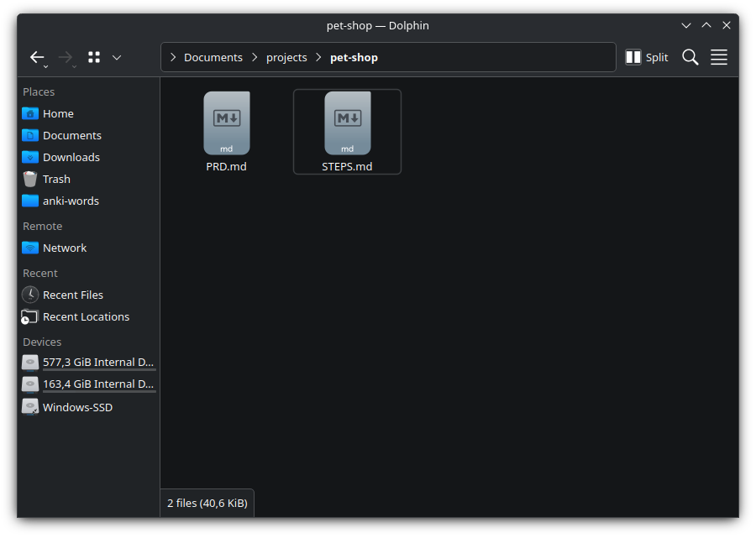Open Home in Places panel
This screenshot has width=756, height=538.
tap(58, 113)
